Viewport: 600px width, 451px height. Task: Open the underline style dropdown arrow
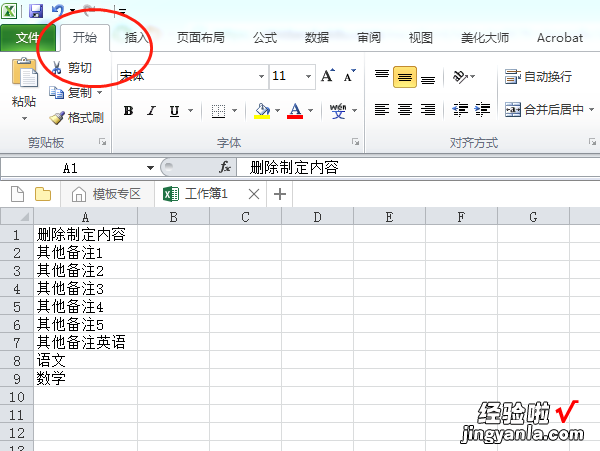coord(191,111)
